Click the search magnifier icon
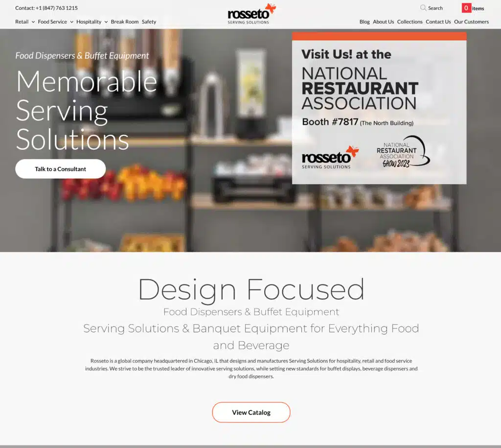The width and height of the screenshot is (501, 448). tap(423, 8)
